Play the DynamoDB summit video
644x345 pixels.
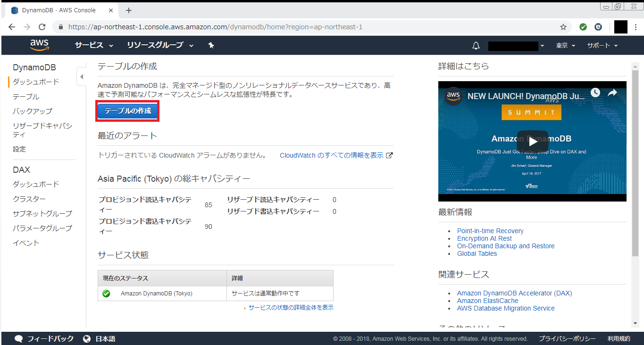[532, 141]
